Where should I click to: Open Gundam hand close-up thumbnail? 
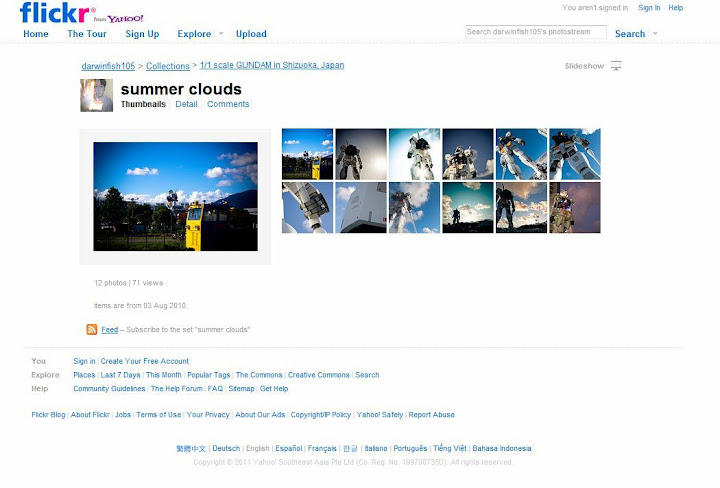308,208
